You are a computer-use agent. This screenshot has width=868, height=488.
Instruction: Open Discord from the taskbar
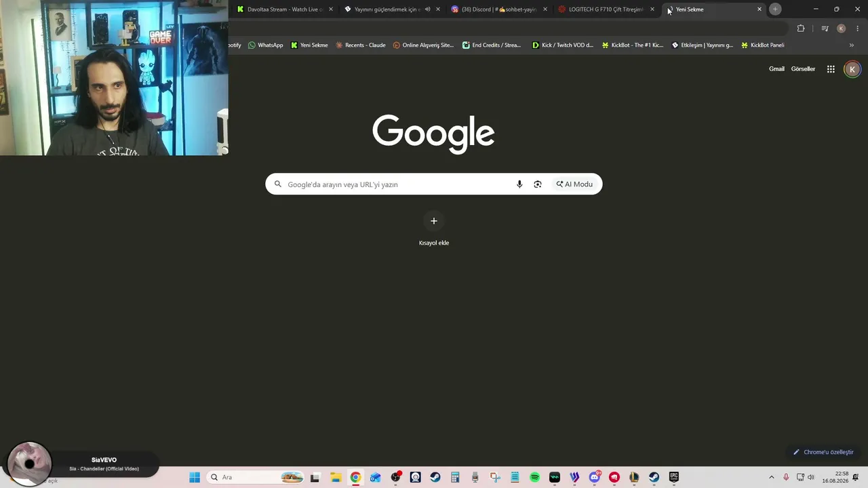(595, 477)
